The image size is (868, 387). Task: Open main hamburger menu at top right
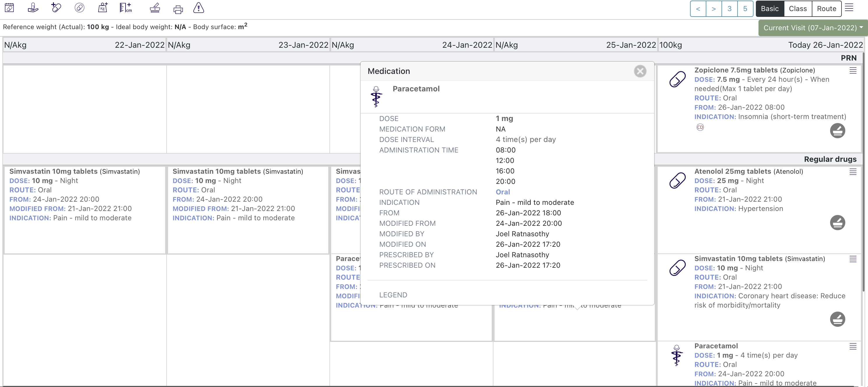(849, 8)
